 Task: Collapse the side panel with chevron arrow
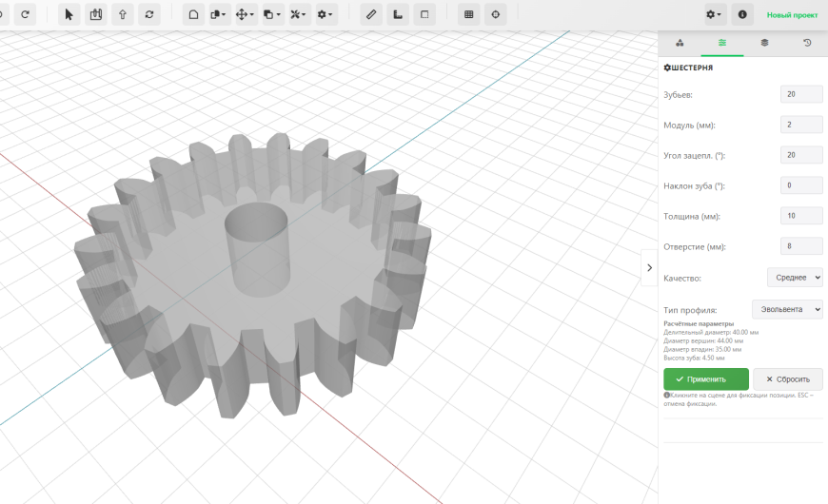[x=649, y=267]
